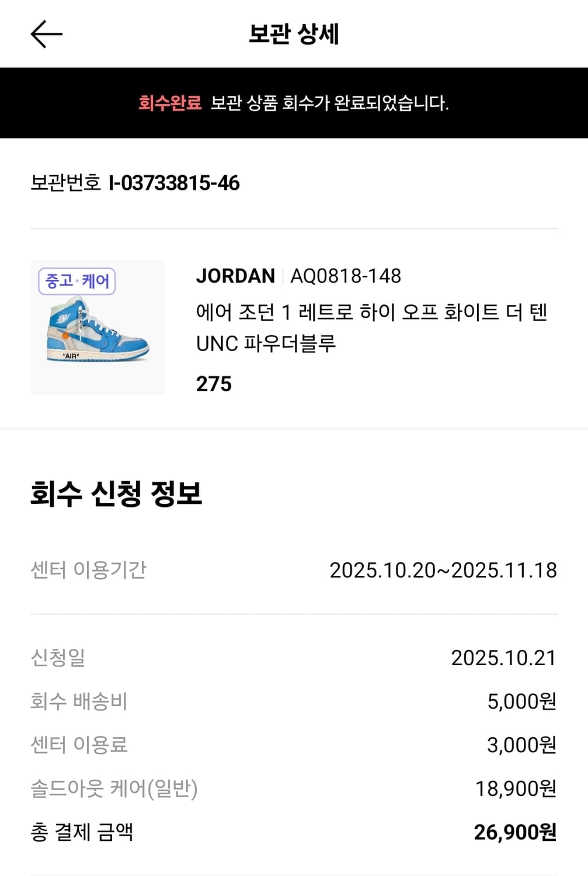Tap the storage number I-03733815-46
The image size is (588, 876).
(x=174, y=183)
